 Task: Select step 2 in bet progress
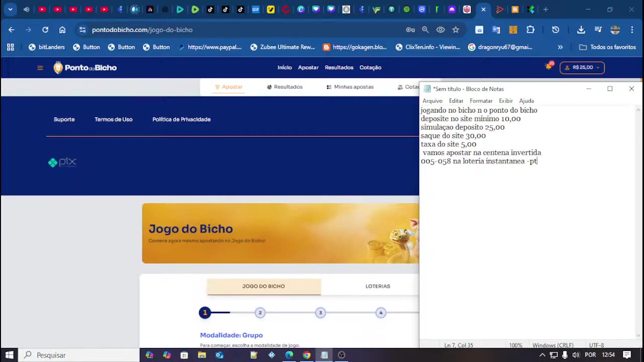point(260,313)
